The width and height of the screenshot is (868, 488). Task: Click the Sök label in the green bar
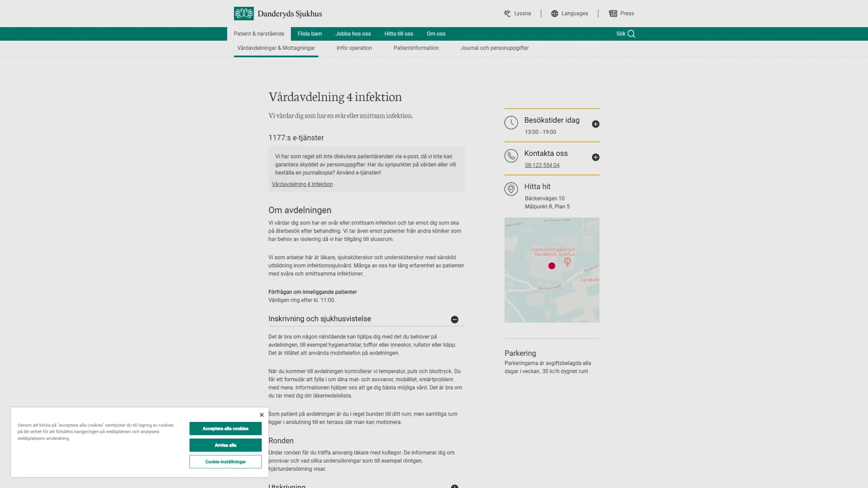[x=621, y=34]
